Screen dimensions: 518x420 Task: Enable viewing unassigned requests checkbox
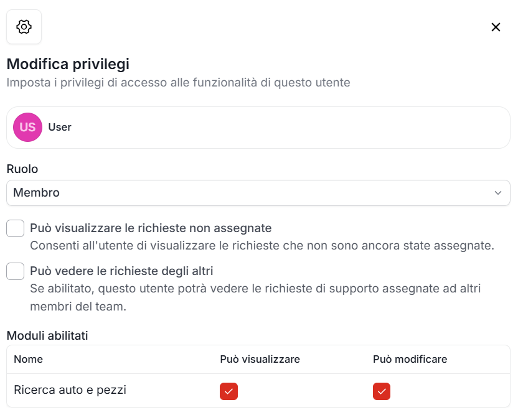[x=16, y=228]
